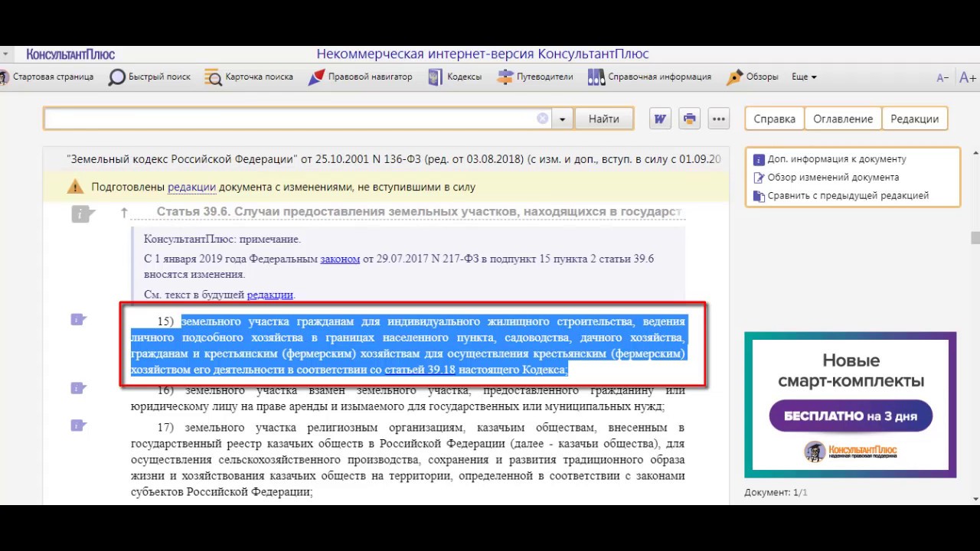Click margin info icon beside paragraph 16

tap(79, 388)
